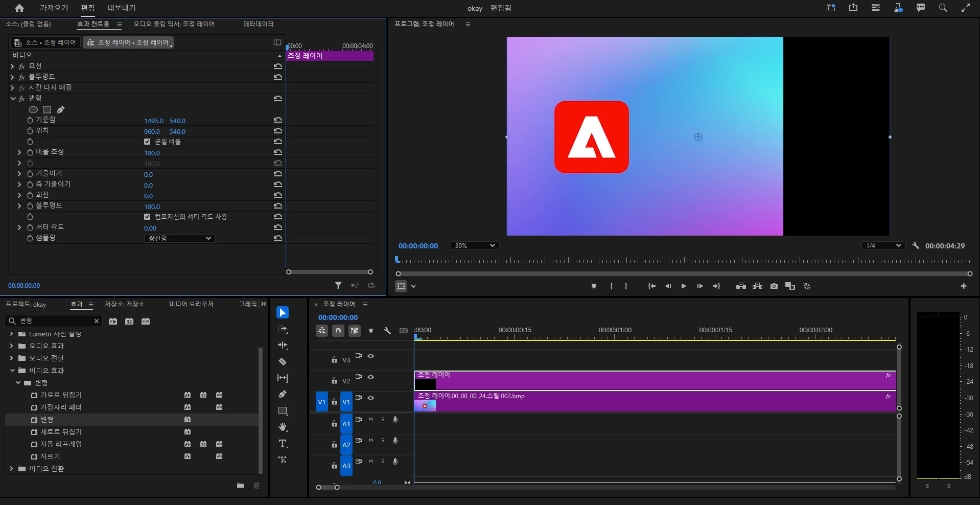Viewport: 980px width, 505px height.
Task: Play the program monitor
Action: click(x=684, y=286)
